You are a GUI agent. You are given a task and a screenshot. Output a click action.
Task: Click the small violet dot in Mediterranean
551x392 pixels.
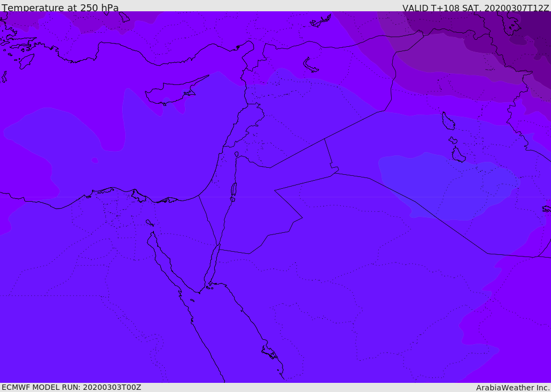[95, 160]
